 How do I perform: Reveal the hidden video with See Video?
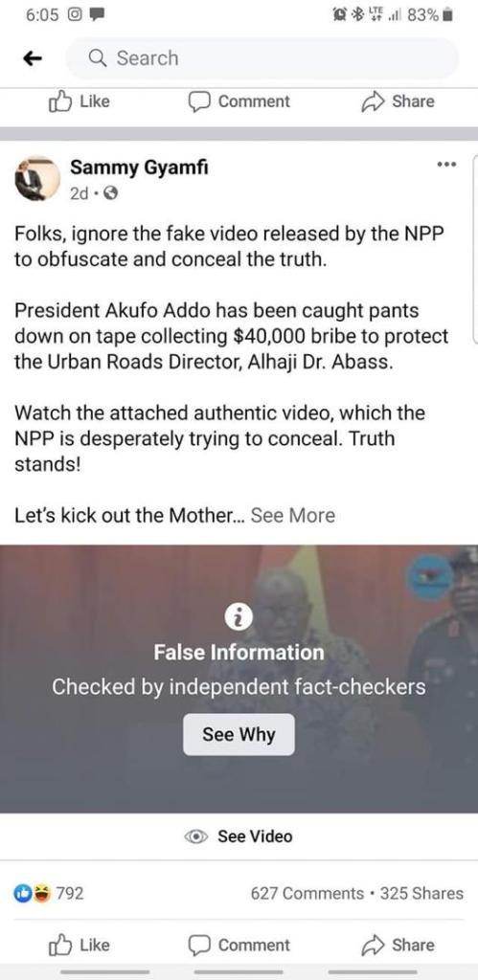239,836
